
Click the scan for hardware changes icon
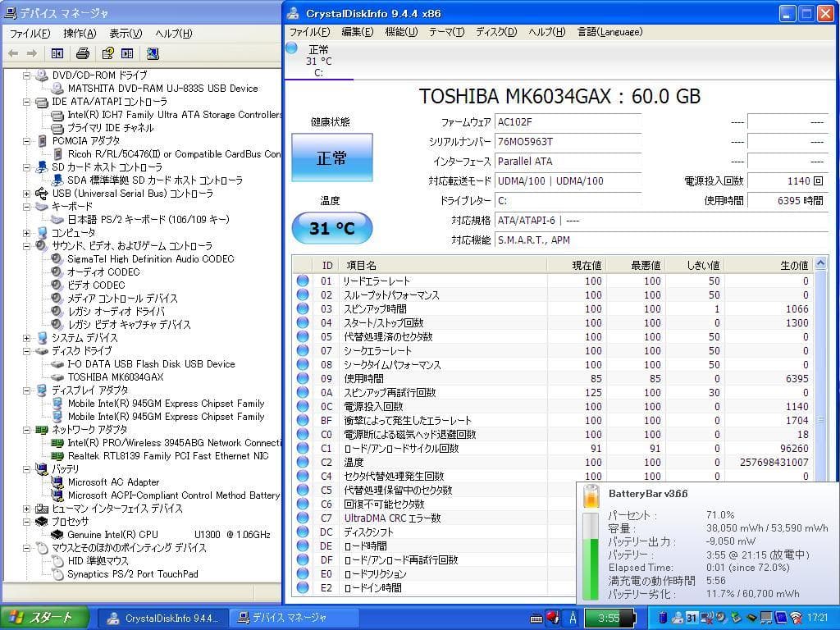click(x=153, y=53)
